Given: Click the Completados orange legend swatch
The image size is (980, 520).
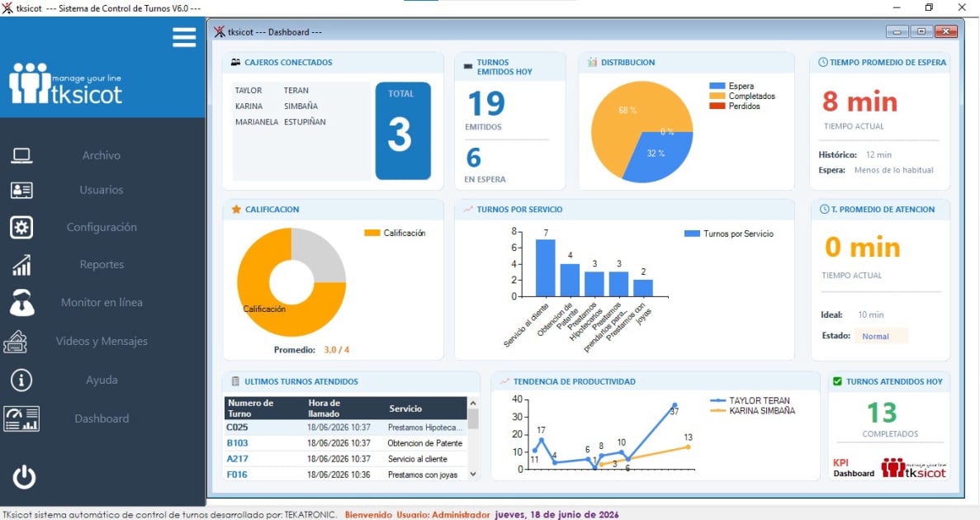Looking at the screenshot, I should 717,97.
